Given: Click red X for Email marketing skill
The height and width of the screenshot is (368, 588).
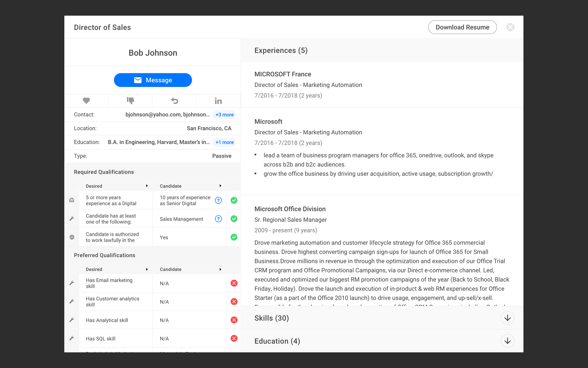Looking at the screenshot, I should click(234, 283).
